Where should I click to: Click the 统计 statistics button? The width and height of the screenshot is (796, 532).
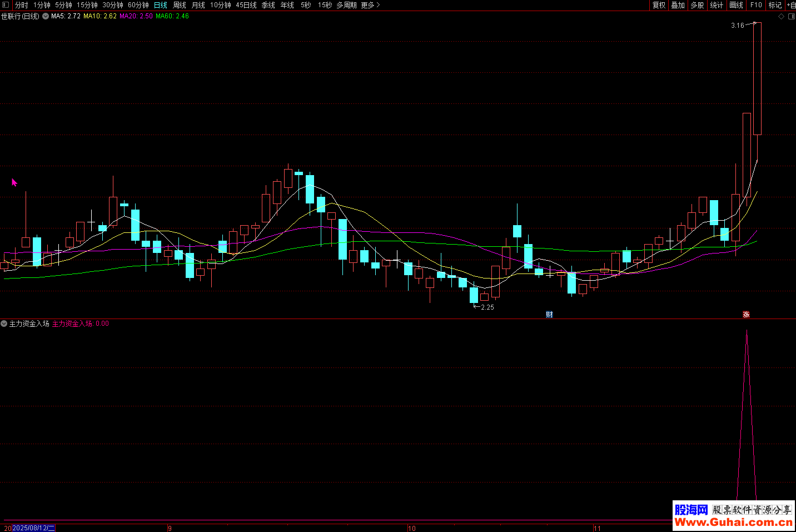pos(717,5)
